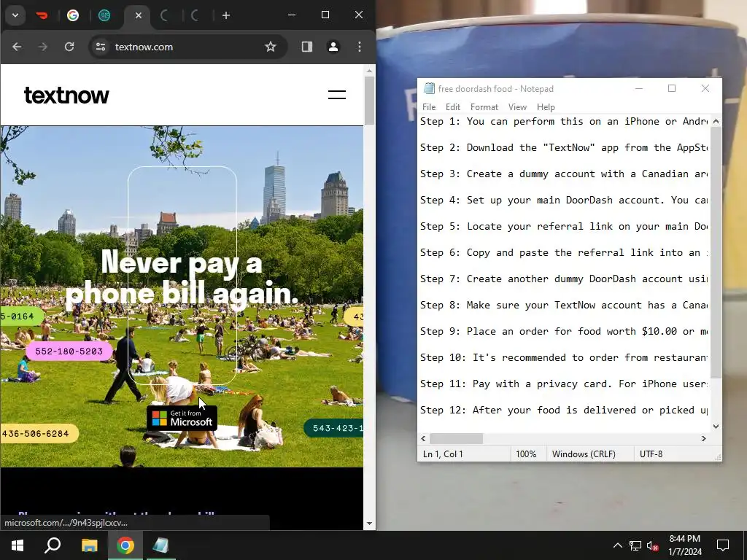Click Step 2 Download TextNow line
This screenshot has width=747, height=560.
click(564, 147)
